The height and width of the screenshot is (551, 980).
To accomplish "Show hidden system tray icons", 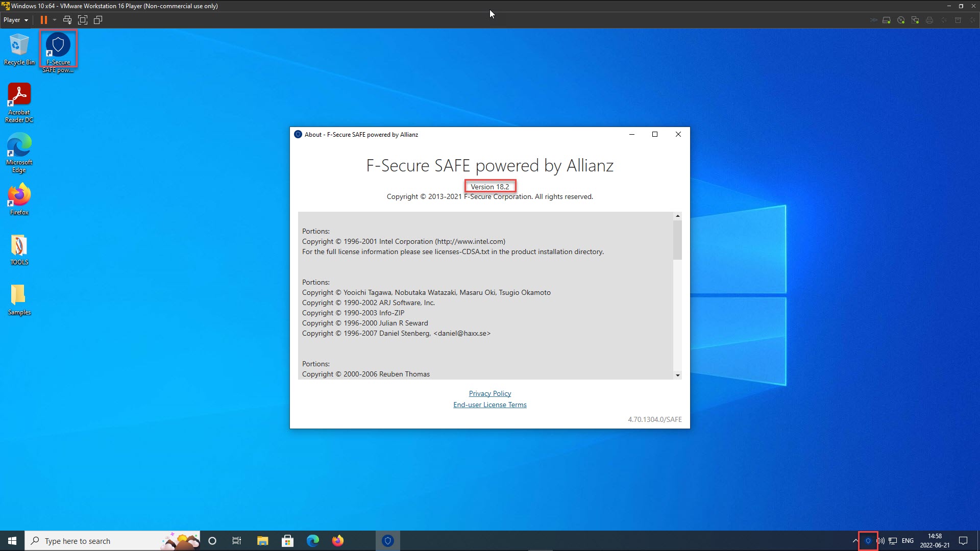I will [x=855, y=541].
